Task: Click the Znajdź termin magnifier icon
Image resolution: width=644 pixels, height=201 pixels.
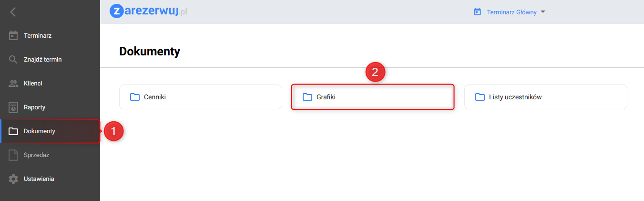Action: click(13, 60)
